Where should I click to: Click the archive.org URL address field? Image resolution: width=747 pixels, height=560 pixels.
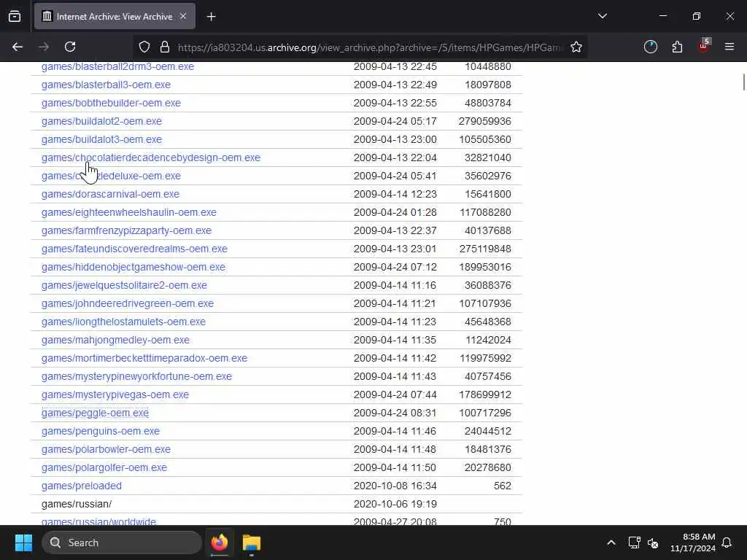[370, 47]
